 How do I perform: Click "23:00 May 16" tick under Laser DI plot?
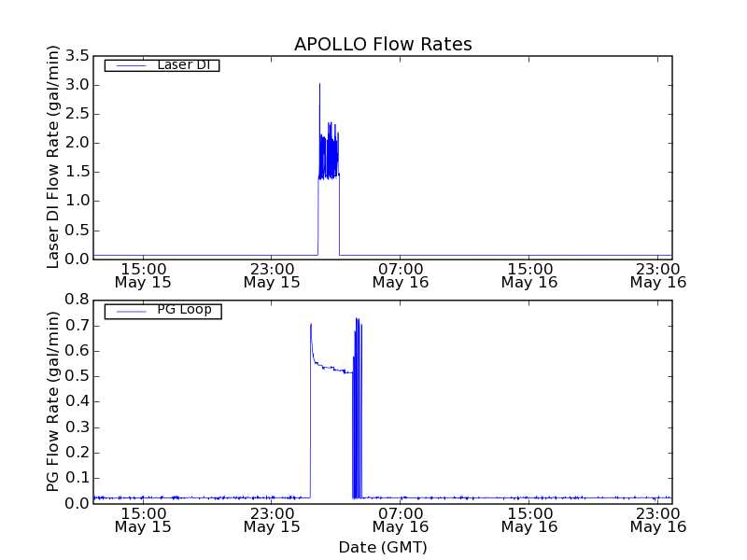(x=658, y=275)
